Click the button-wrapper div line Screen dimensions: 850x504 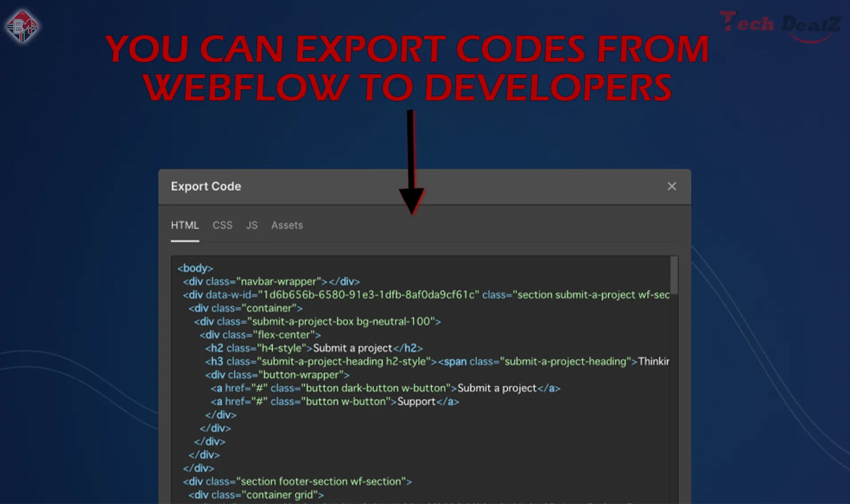tap(277, 375)
